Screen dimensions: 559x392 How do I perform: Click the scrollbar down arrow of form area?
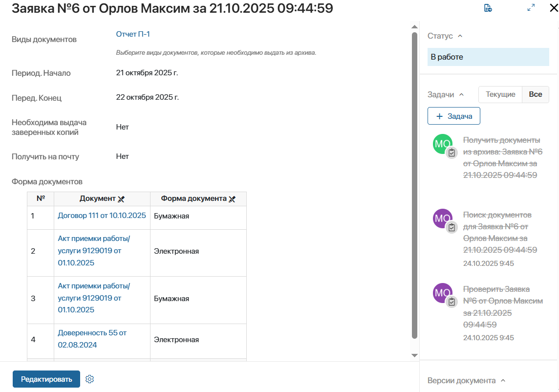pyautogui.click(x=414, y=355)
